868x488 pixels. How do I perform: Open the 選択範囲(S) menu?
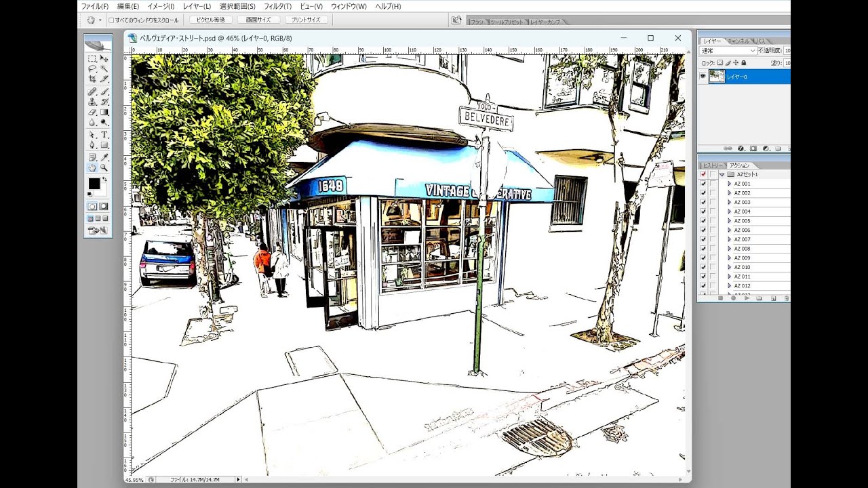[x=237, y=6]
